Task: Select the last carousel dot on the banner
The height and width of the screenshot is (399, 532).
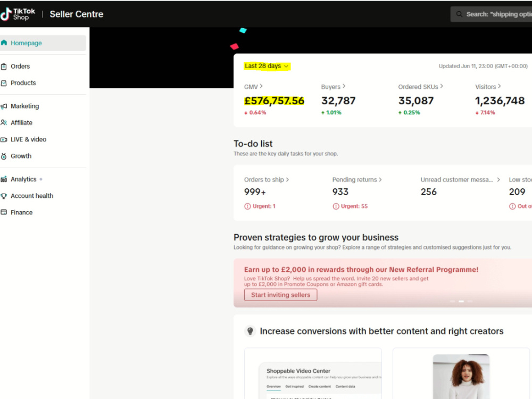Action: tap(470, 301)
